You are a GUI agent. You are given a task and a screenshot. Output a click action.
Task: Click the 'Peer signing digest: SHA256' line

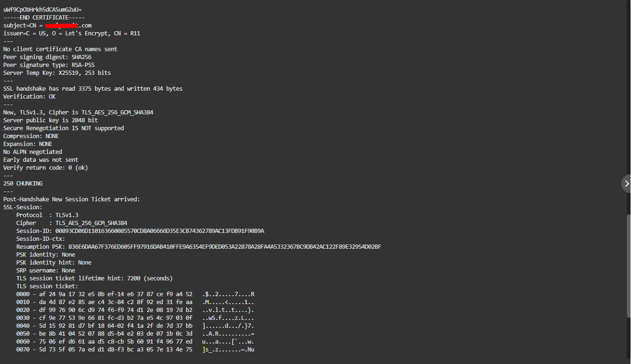tap(47, 57)
